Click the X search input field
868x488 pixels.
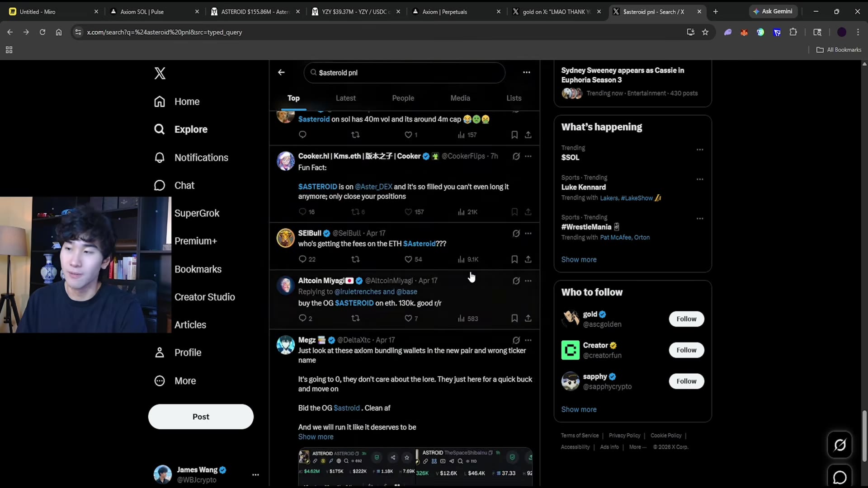tap(404, 73)
